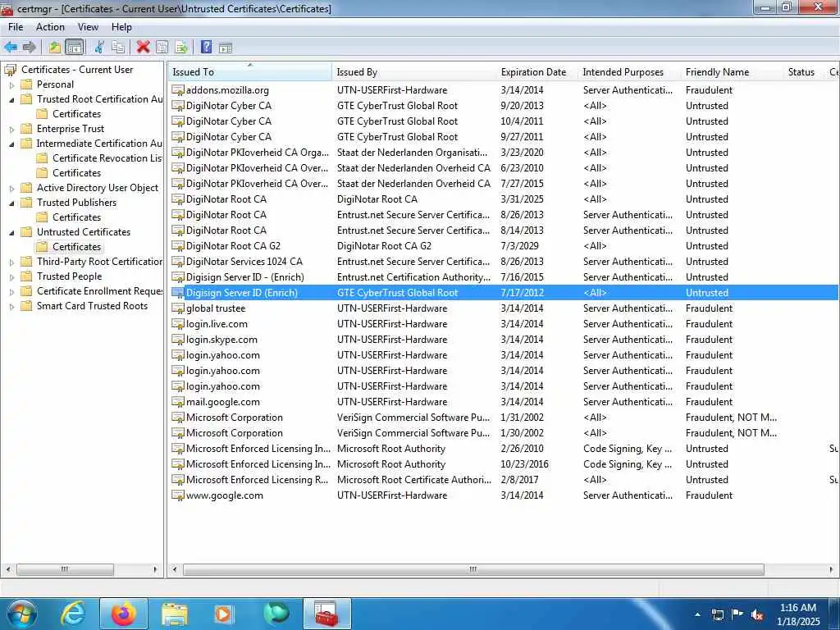
Task: Open Internet Explorer from the taskbar
Action: click(73, 614)
